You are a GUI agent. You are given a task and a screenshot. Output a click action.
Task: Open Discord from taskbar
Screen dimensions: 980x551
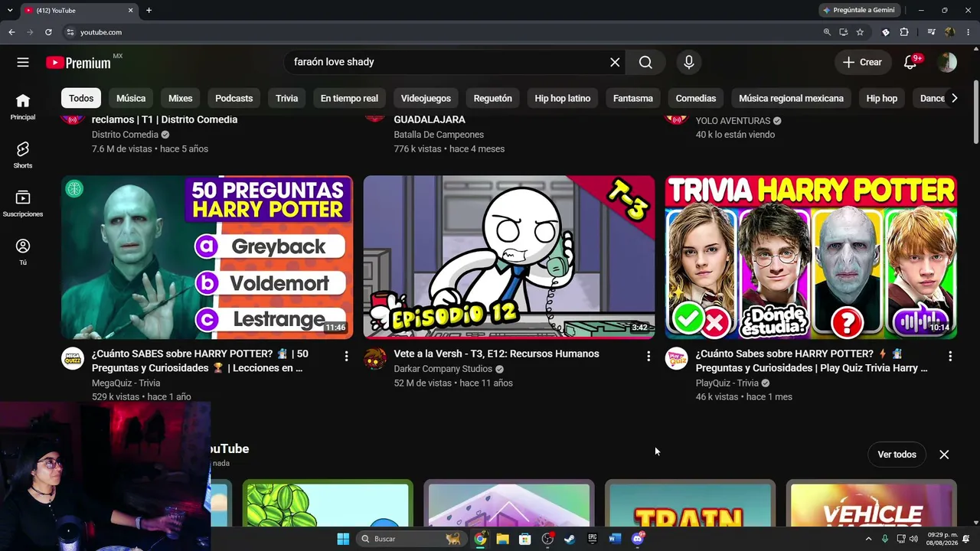(x=637, y=539)
